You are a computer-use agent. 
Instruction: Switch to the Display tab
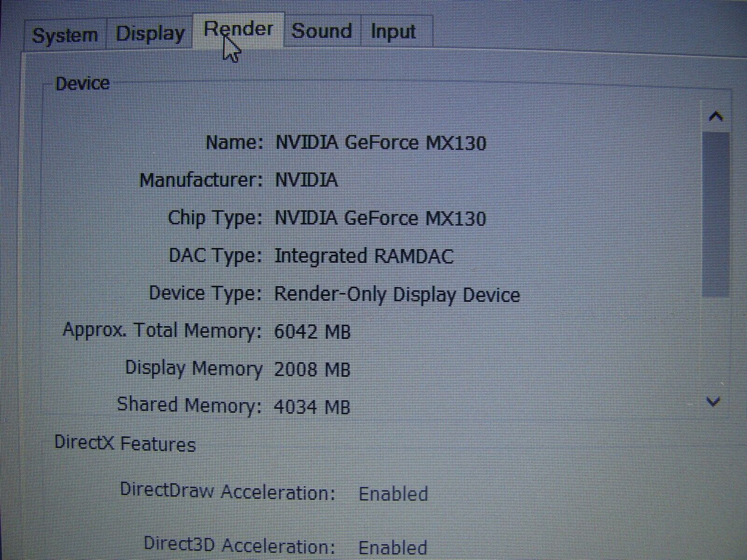click(150, 33)
